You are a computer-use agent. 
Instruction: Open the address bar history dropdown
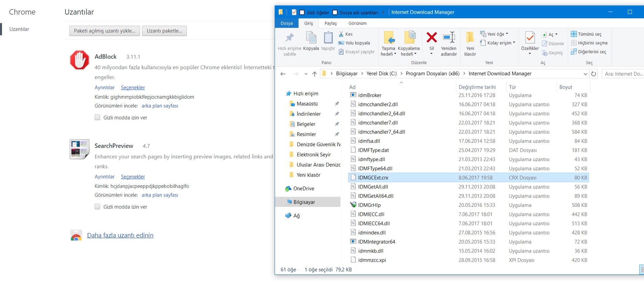[x=586, y=74]
